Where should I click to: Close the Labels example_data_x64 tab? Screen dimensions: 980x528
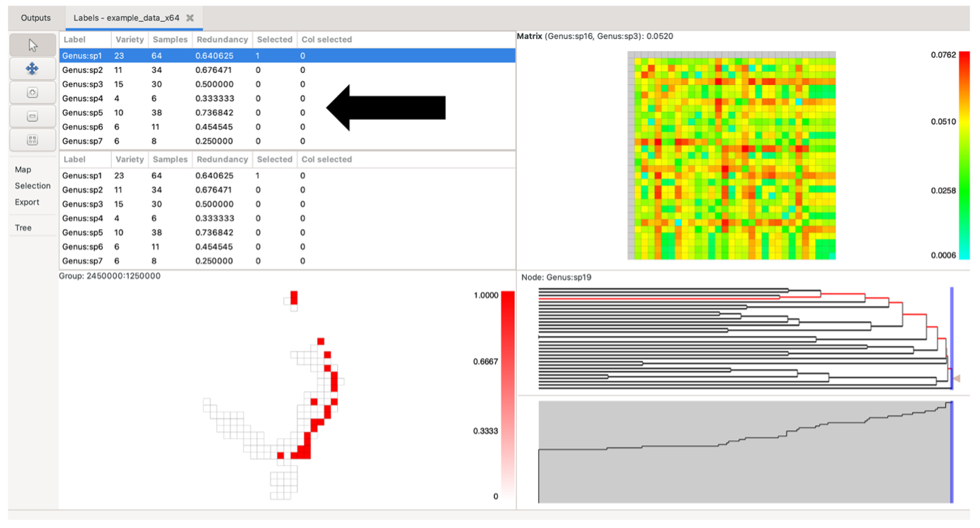coord(191,18)
